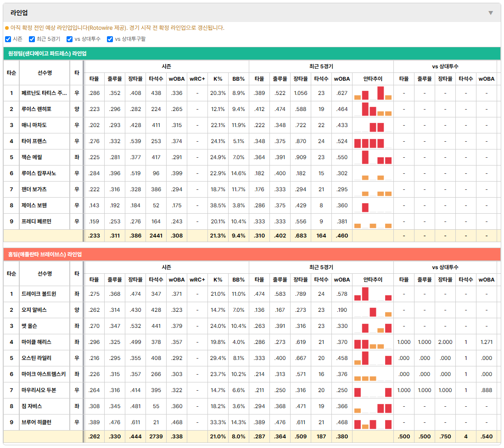Click 짐 자비스's hit trend chart
Screen dimensions: 504x448
click(x=373, y=406)
